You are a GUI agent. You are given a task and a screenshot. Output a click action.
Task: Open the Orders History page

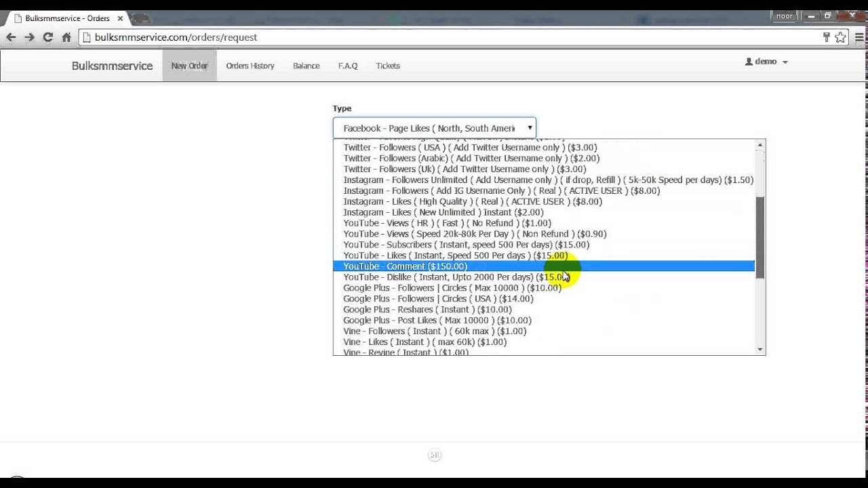[250, 66]
